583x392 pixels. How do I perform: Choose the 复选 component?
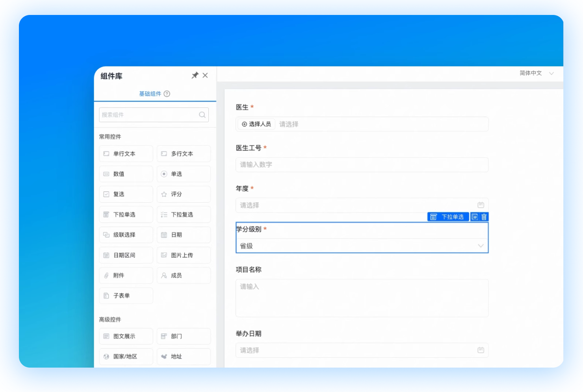126,194
